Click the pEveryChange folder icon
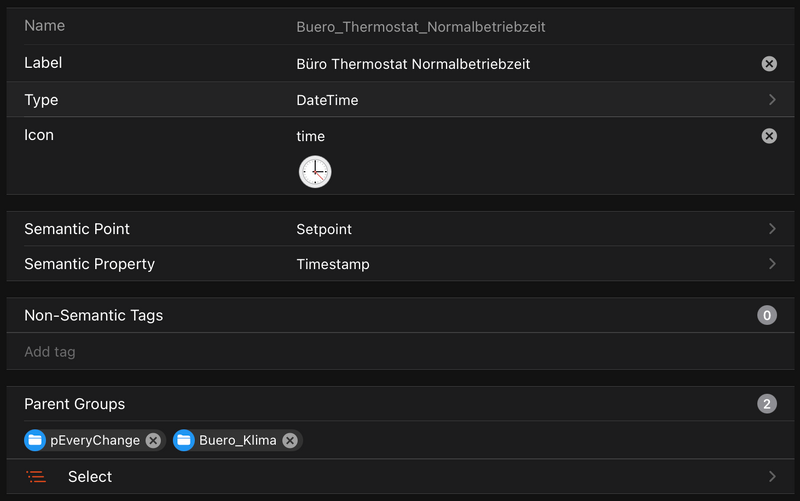The height and width of the screenshot is (501, 800). click(35, 440)
